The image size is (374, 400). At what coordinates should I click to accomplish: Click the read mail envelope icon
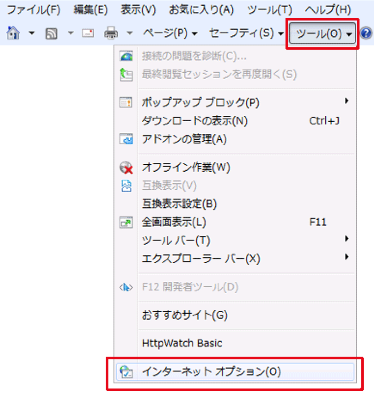[x=88, y=33]
